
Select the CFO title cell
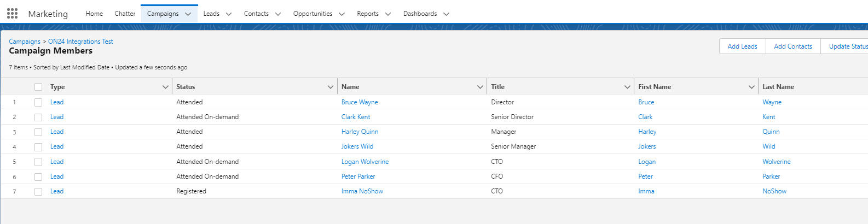[x=497, y=176]
